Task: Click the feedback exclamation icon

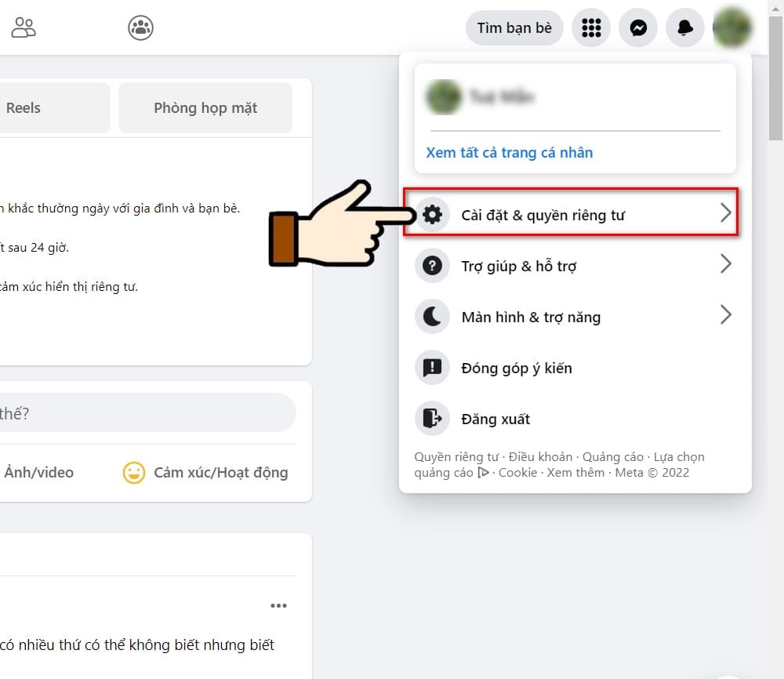Action: [433, 368]
